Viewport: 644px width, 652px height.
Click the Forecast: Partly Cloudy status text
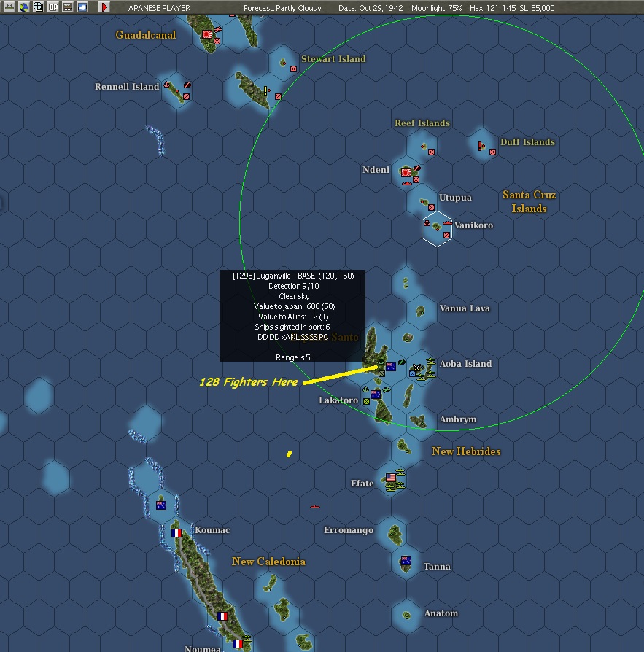click(x=282, y=8)
